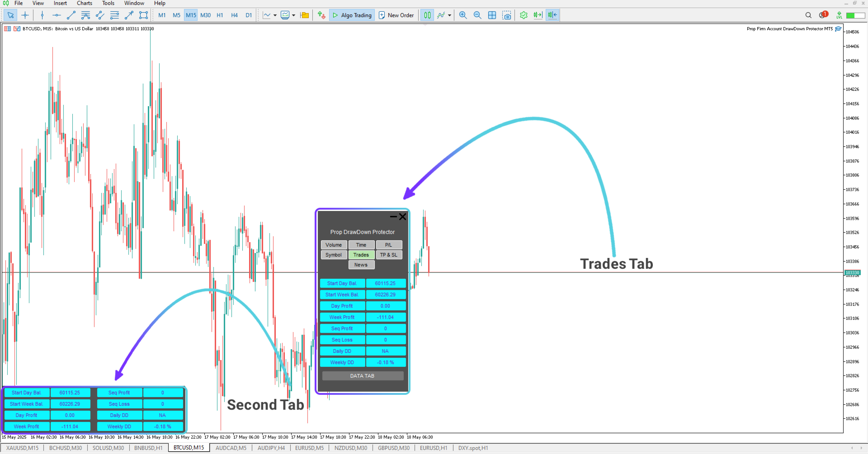Select the M30 timeframe

tap(206, 15)
